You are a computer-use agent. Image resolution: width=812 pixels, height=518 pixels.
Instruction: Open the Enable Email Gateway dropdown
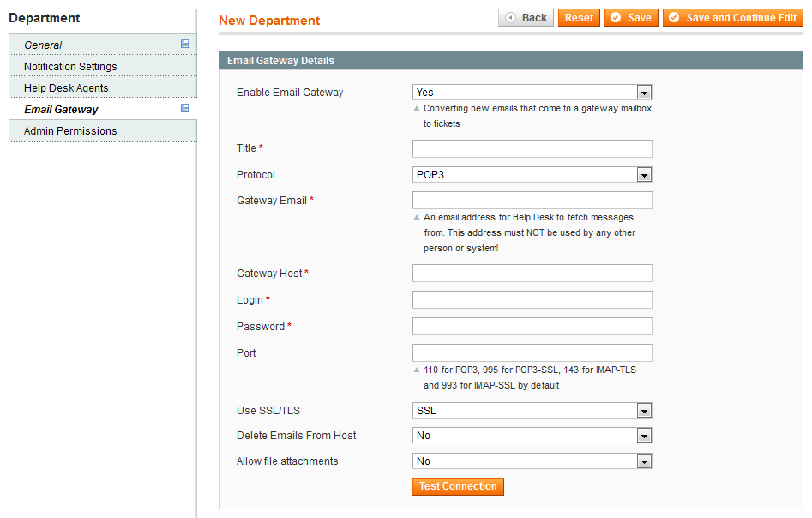(x=532, y=93)
